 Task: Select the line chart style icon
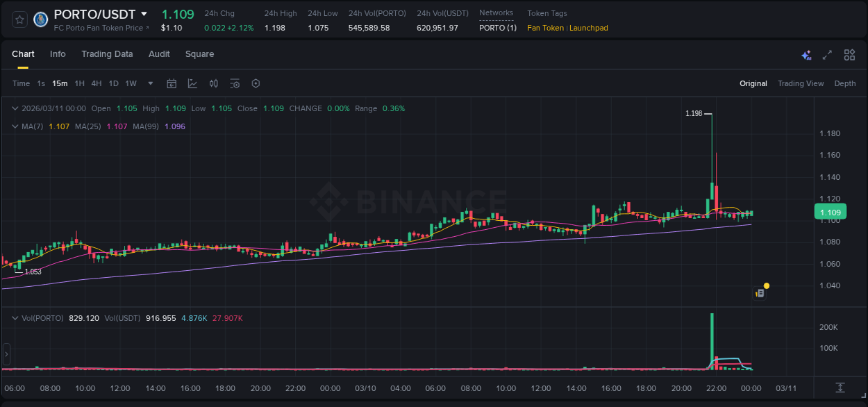192,83
